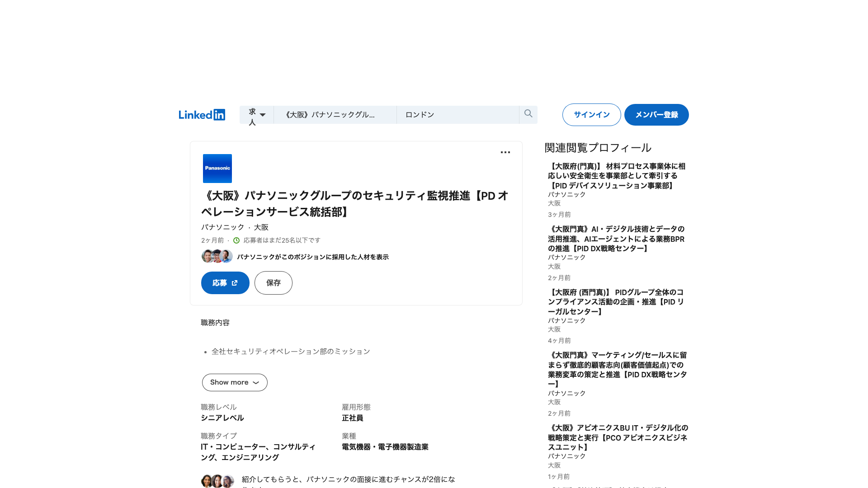Click the job title search field
The image size is (868, 488).
coord(335,115)
